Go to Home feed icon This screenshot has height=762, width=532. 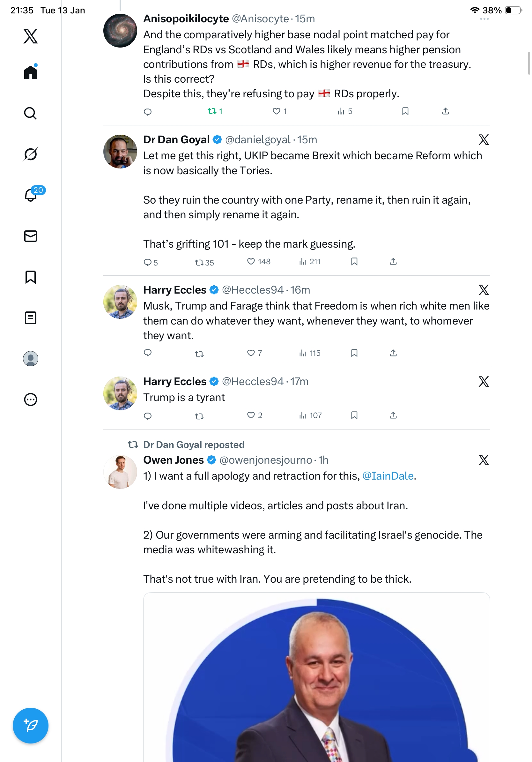click(31, 72)
